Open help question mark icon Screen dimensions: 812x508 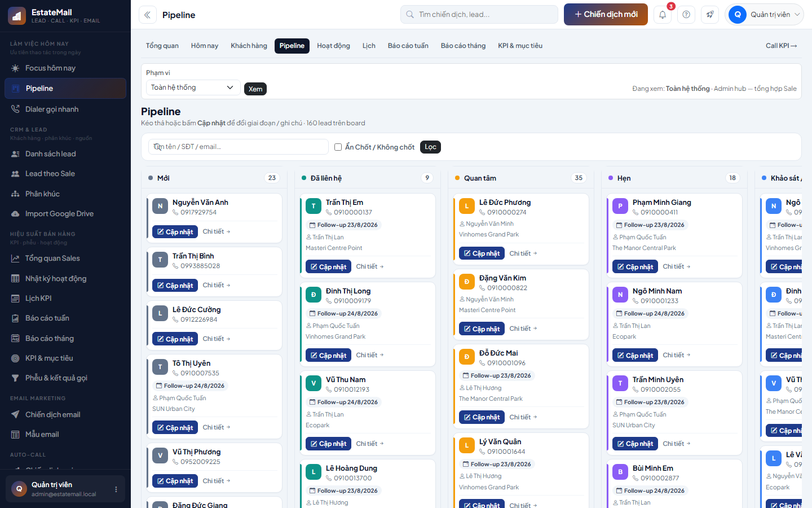pos(686,15)
